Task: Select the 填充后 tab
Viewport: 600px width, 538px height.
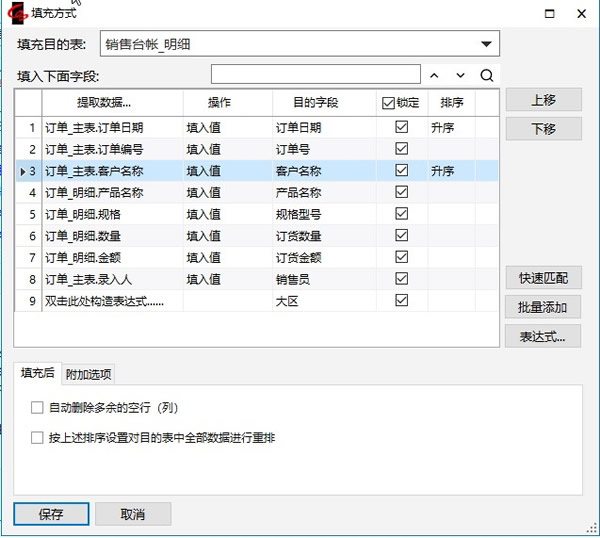Action: click(37, 373)
